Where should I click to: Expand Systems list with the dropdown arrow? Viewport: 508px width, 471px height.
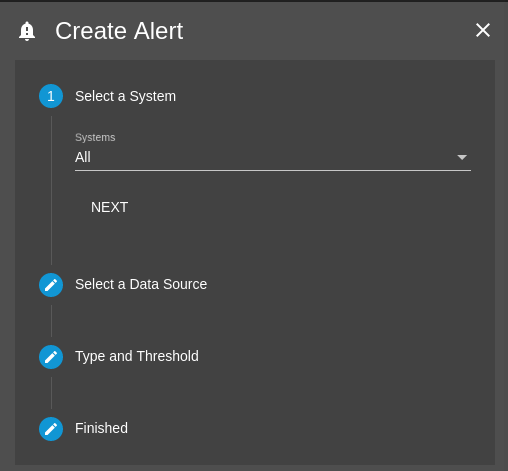[x=462, y=157]
